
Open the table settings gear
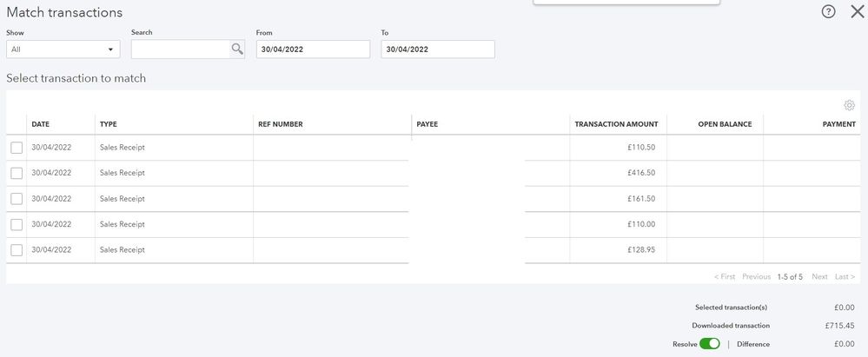(x=849, y=106)
